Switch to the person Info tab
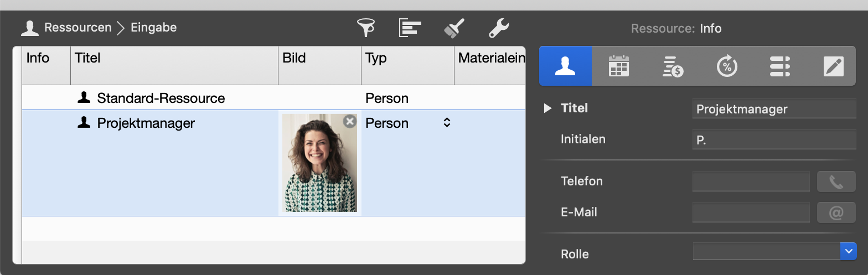Screen dimensions: 868x275 click(565, 66)
